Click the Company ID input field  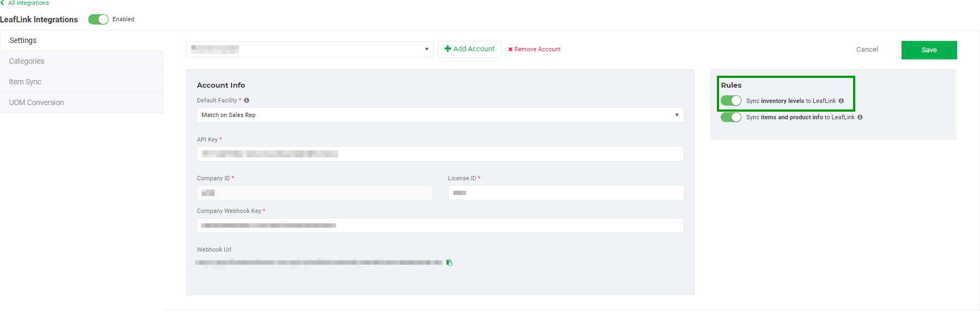pyautogui.click(x=314, y=193)
